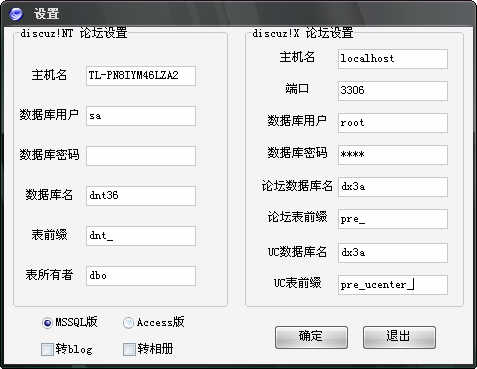Image resolution: width=477 pixels, height=369 pixels.
Task: Click the discuz!X 论坛设置 group title
Action: [303, 33]
